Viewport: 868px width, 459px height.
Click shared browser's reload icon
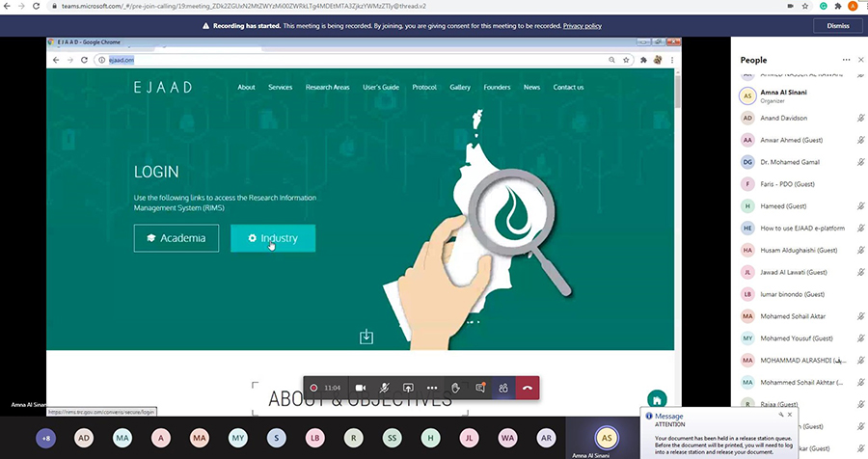84,60
